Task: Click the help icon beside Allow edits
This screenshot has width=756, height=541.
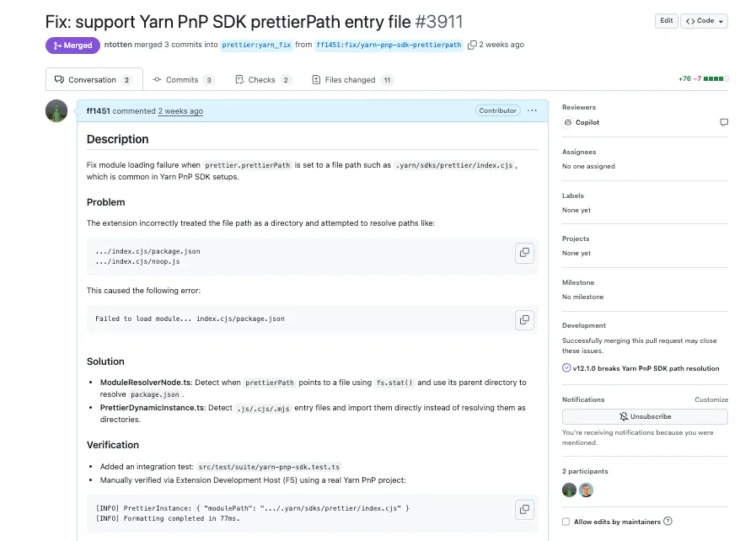Action: 668,522
